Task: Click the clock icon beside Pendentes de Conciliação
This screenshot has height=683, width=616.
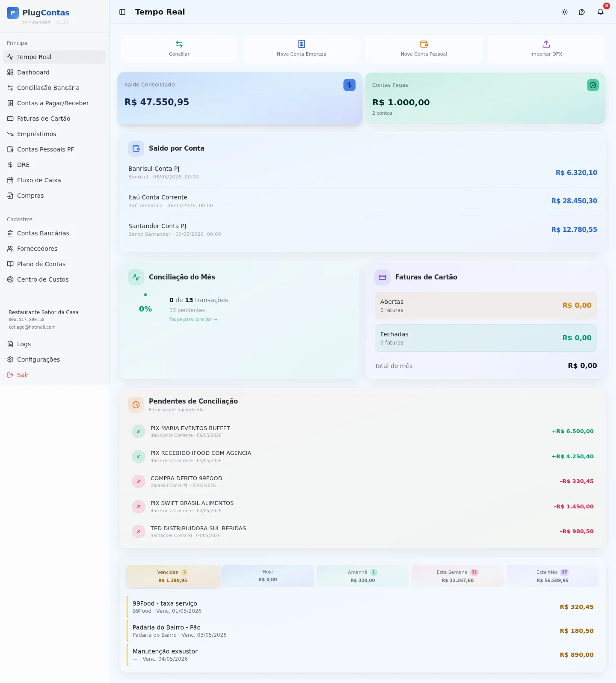Action: pyautogui.click(x=136, y=405)
